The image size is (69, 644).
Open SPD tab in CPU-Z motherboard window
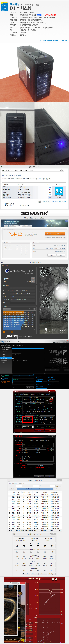click(37, 440)
